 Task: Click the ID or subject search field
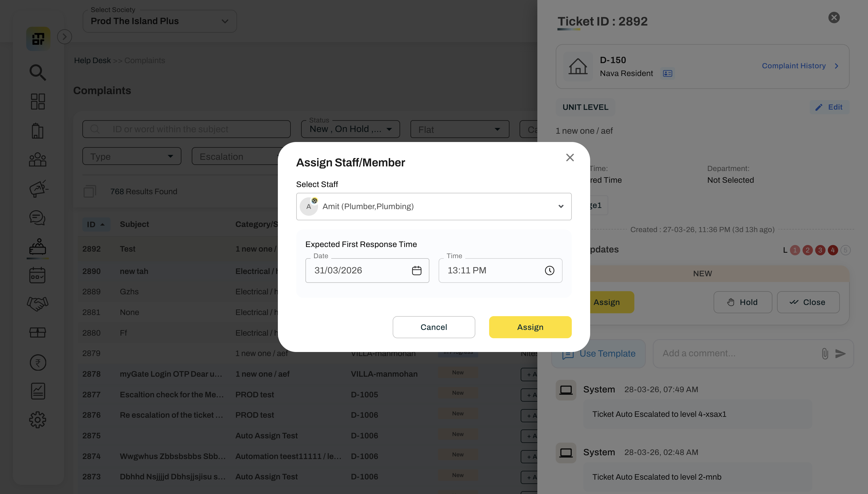186,129
